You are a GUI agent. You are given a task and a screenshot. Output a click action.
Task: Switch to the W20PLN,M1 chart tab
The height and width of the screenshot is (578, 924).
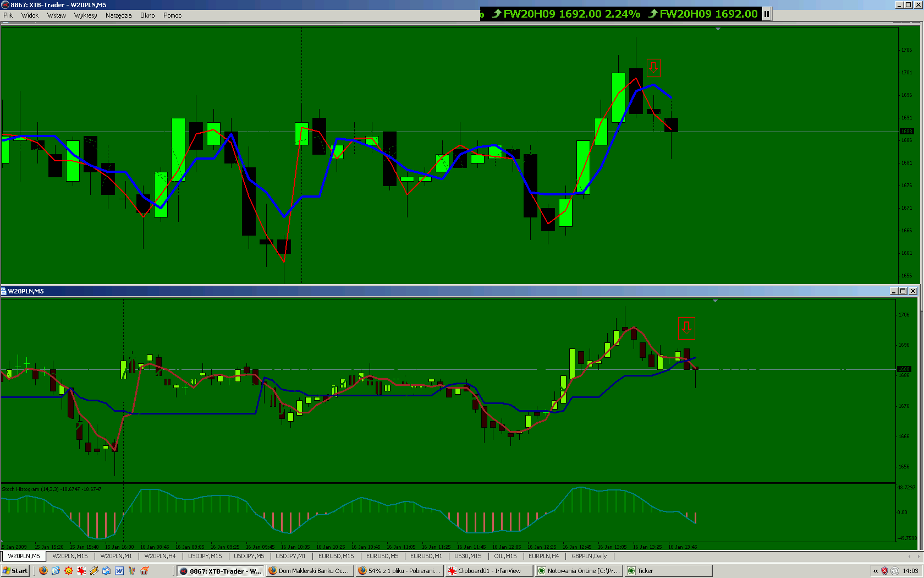[x=116, y=556]
